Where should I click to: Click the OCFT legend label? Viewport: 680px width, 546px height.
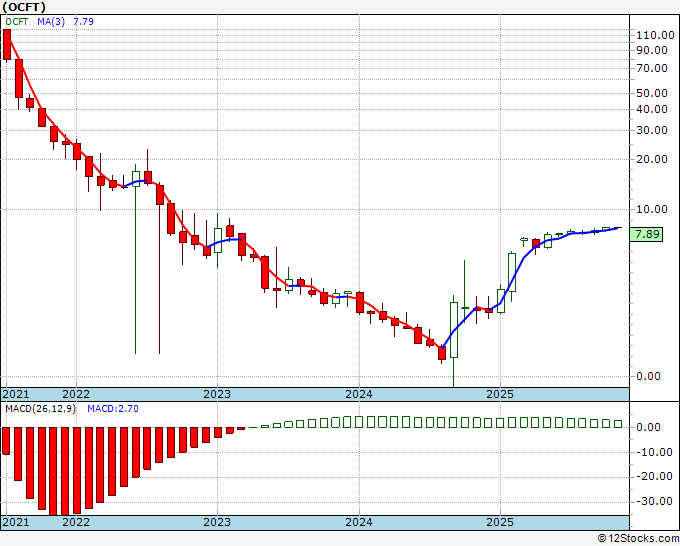16,22
